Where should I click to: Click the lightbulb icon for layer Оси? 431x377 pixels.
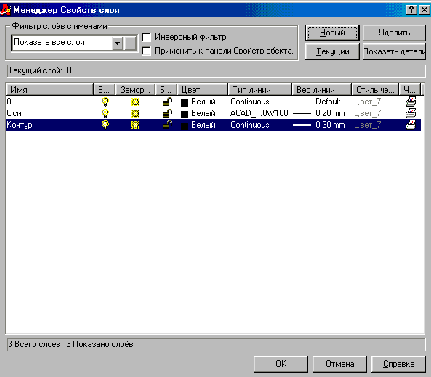pos(105,113)
